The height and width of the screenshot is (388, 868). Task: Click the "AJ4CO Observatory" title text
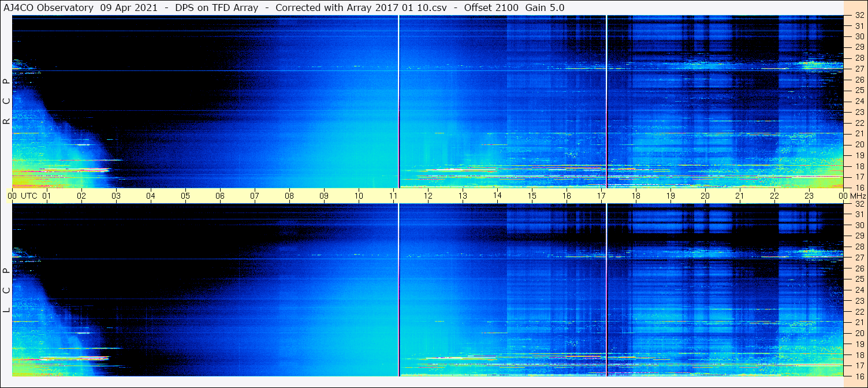(49, 8)
